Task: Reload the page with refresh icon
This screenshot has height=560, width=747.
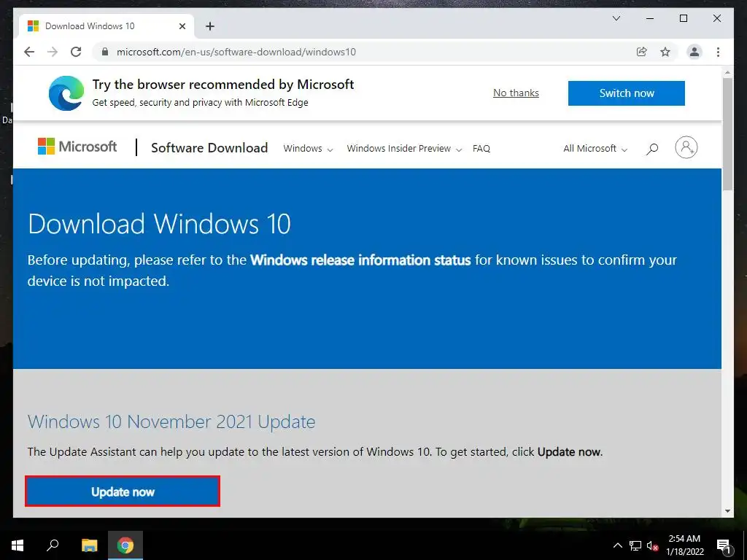Action: click(76, 52)
